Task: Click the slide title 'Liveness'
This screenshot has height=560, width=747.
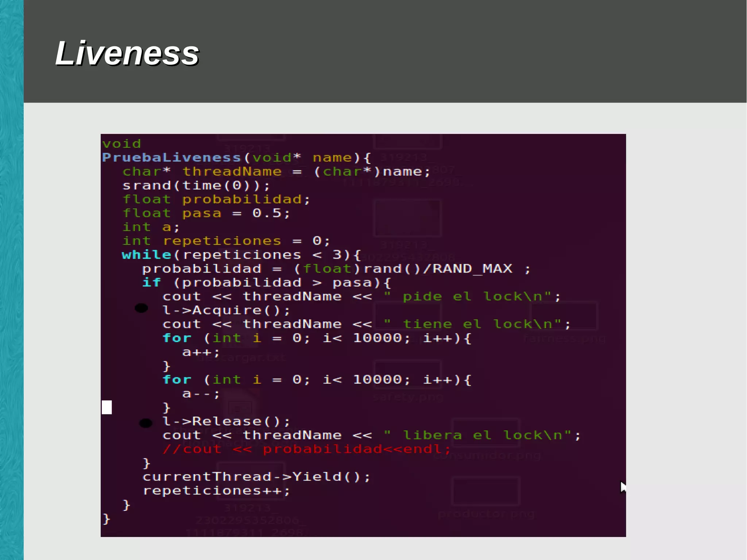Action: point(127,53)
